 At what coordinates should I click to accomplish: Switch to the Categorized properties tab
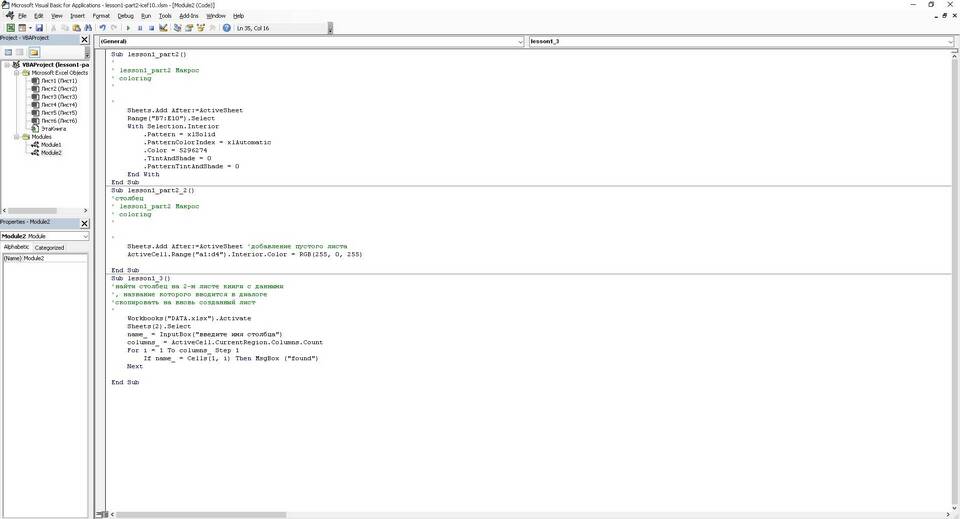(x=49, y=247)
